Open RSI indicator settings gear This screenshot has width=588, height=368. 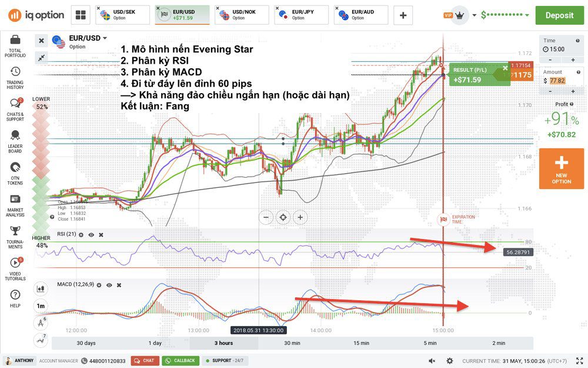click(81, 234)
